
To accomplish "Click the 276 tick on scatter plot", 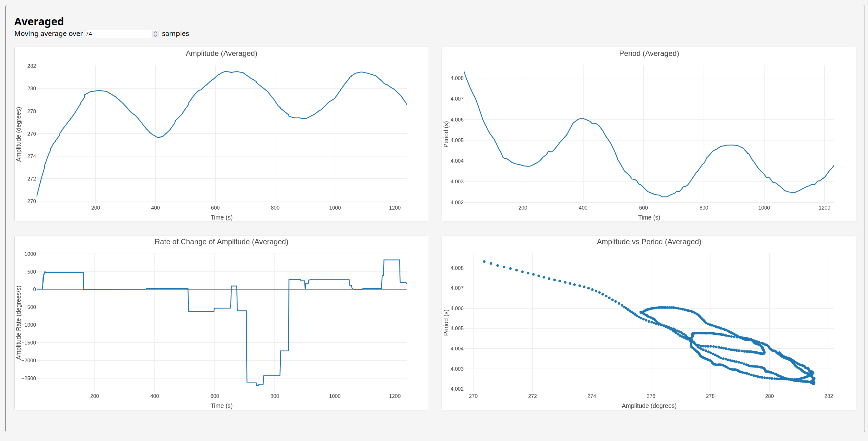I will pyautogui.click(x=651, y=396).
